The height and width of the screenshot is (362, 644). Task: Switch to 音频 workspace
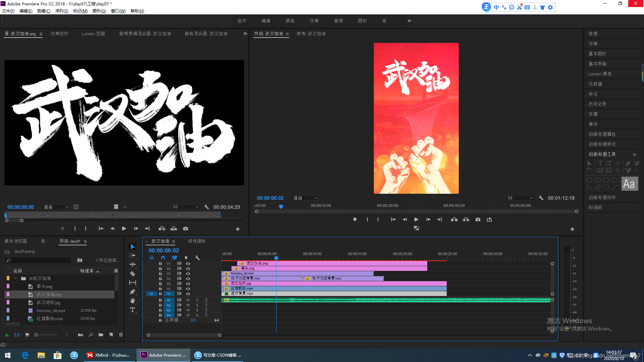(338, 21)
